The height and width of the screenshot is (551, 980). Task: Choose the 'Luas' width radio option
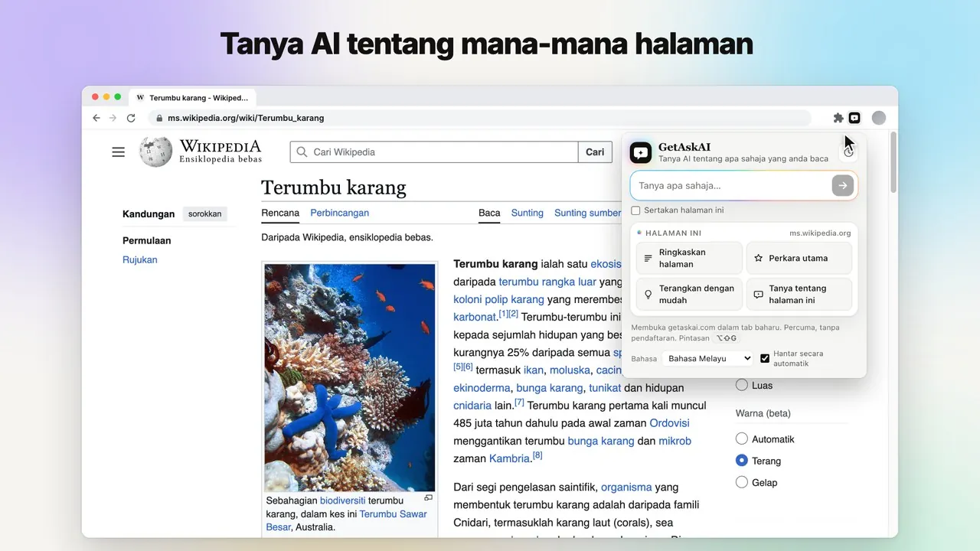[741, 385]
